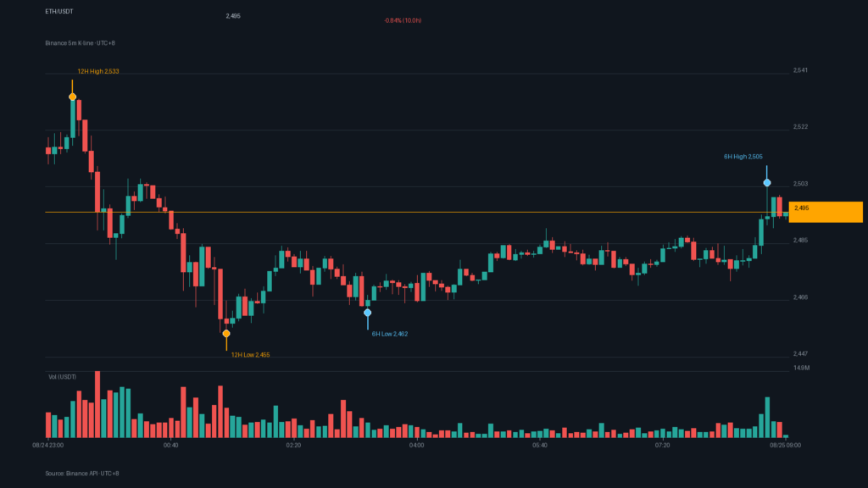This screenshot has width=868, height=488.
Task: Click the 2,485 price axis label
Action: 800,240
